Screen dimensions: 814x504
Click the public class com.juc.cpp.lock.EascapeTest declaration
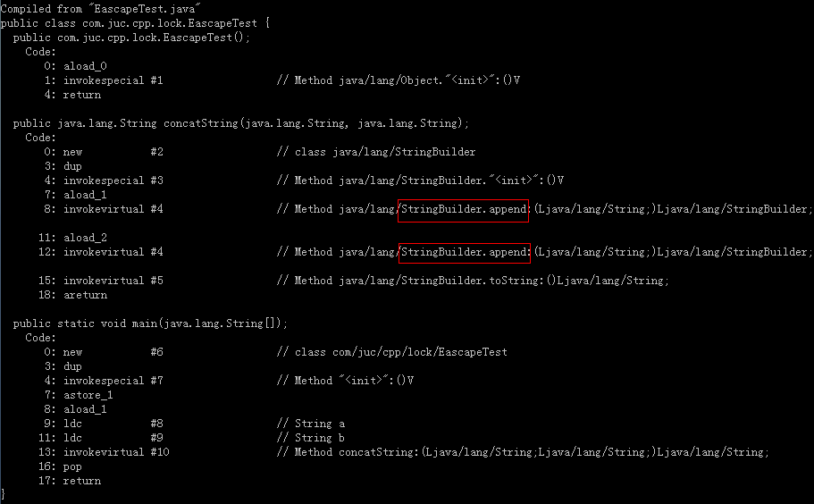(135, 23)
